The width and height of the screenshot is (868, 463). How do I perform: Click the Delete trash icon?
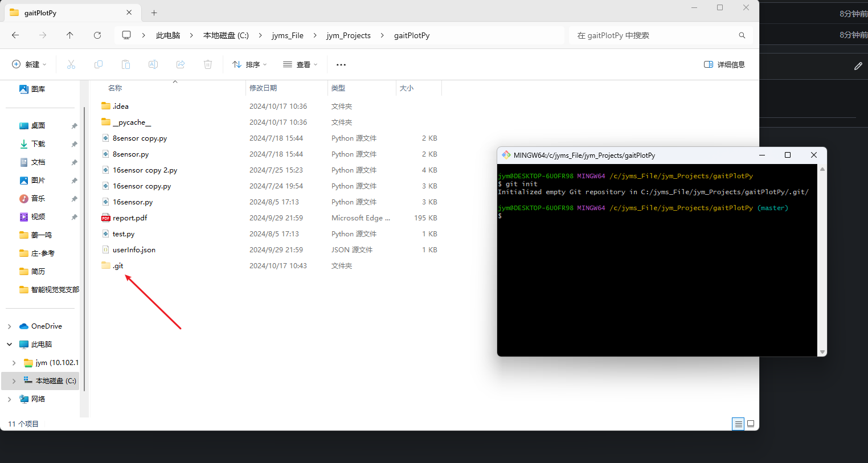208,64
